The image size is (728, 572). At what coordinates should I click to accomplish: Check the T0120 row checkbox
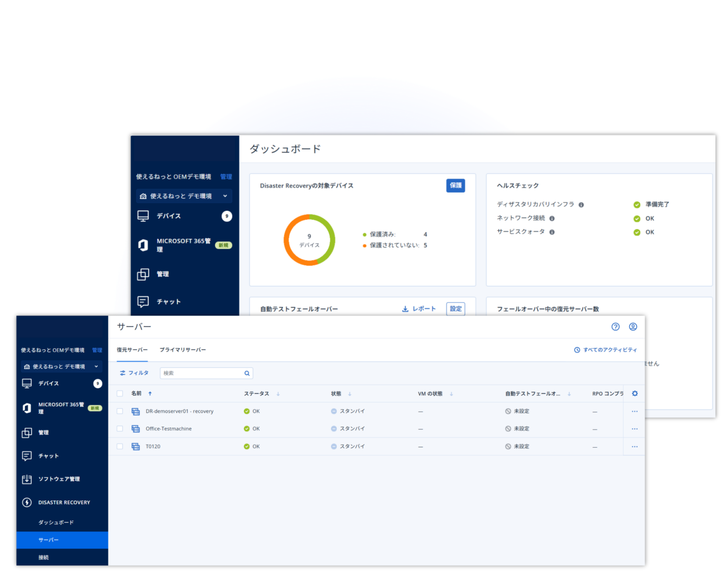pos(120,447)
